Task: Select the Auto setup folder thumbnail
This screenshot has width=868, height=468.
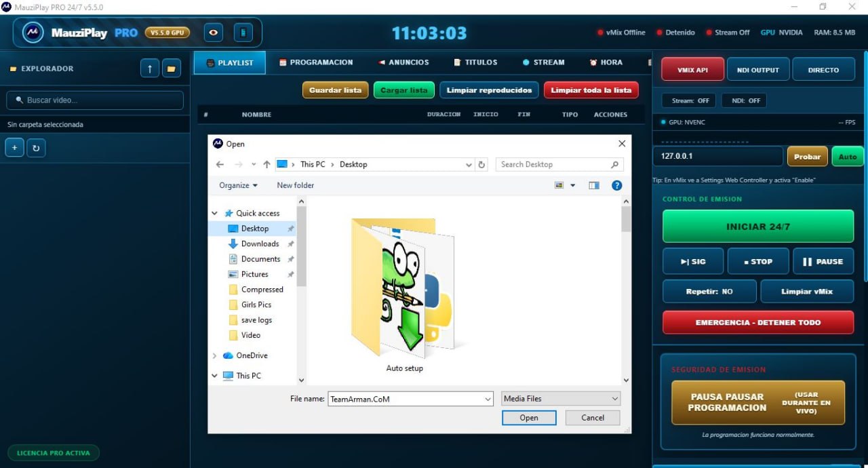Action: point(404,295)
